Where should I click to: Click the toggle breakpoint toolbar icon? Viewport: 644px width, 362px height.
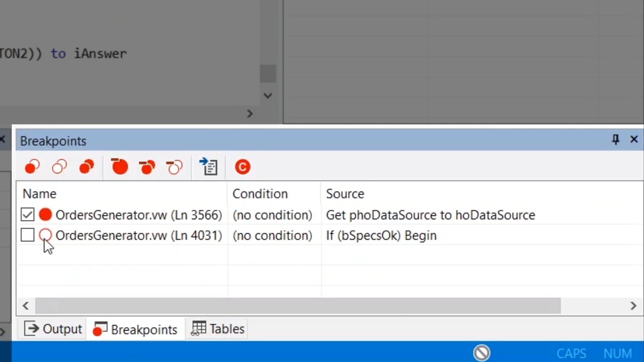tap(32, 167)
